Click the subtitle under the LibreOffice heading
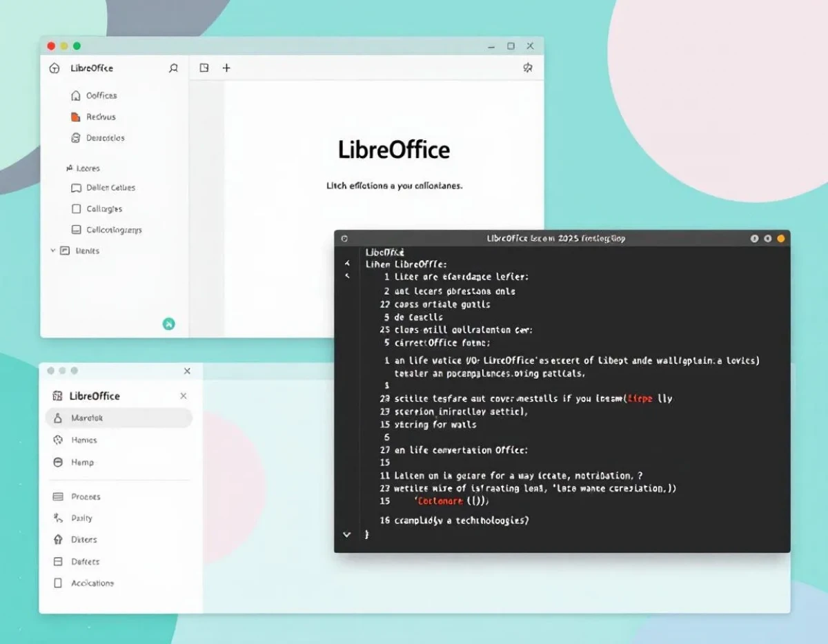 point(394,186)
